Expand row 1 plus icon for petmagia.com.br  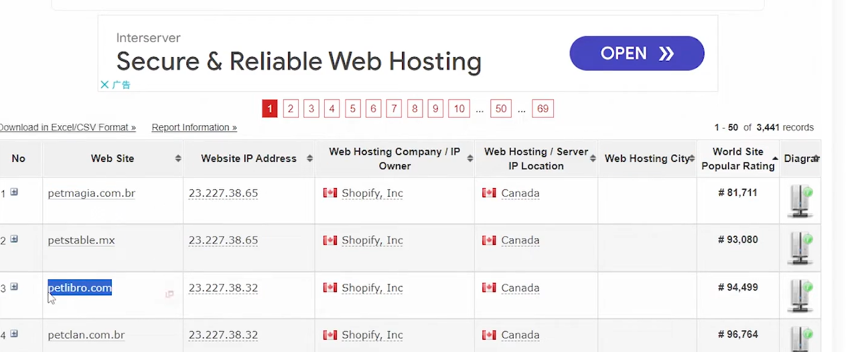click(x=14, y=192)
